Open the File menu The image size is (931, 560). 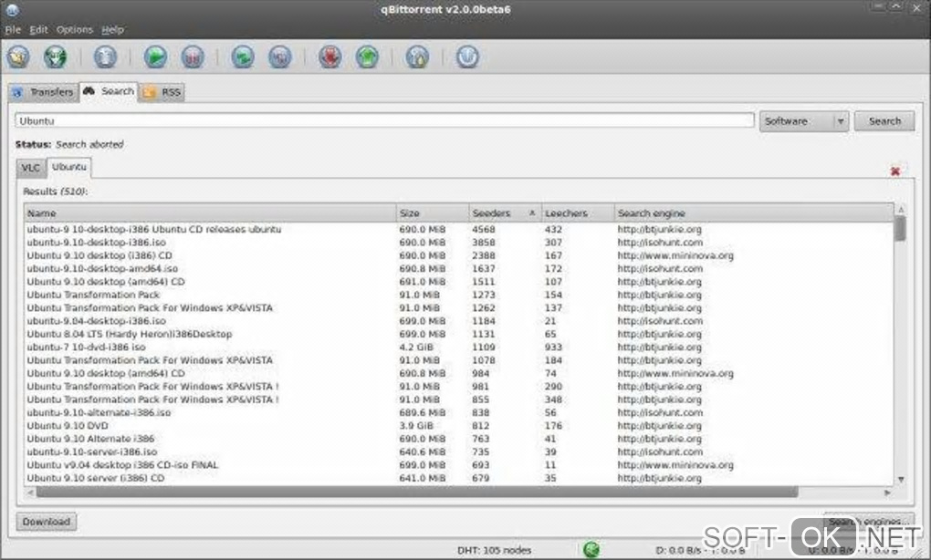pos(13,30)
